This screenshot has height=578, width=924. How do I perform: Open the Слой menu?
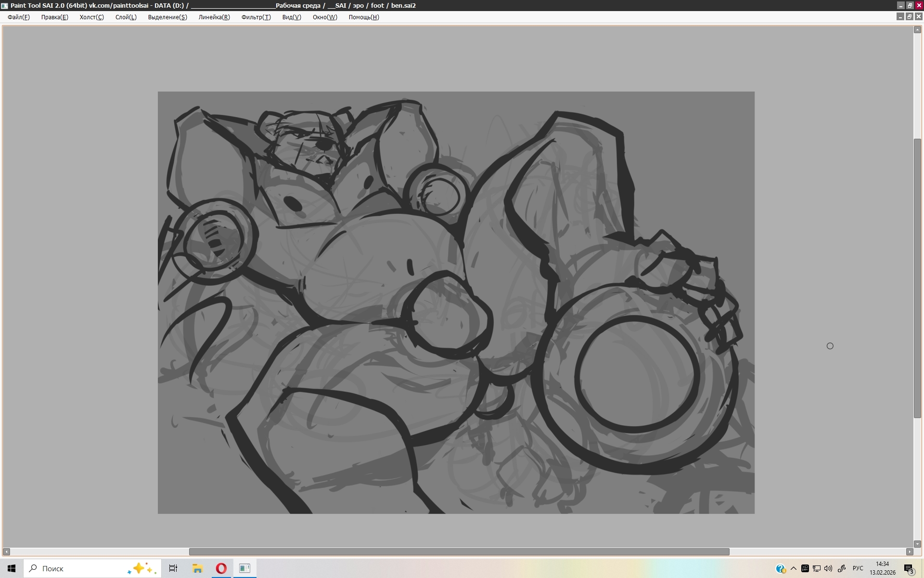tap(126, 17)
